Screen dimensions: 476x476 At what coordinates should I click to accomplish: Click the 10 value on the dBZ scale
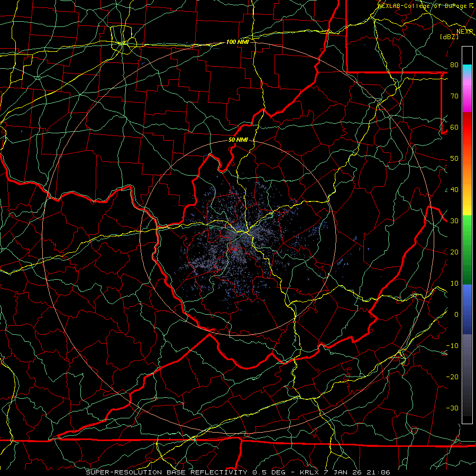(454, 283)
